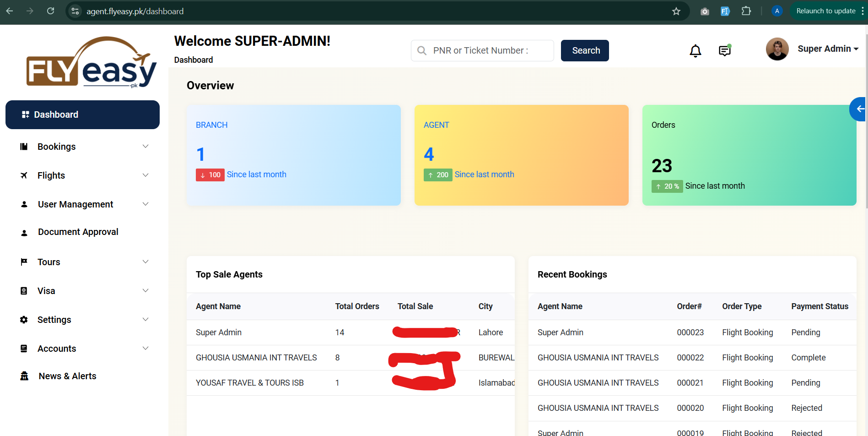Open the AGENT overview card

(522, 155)
